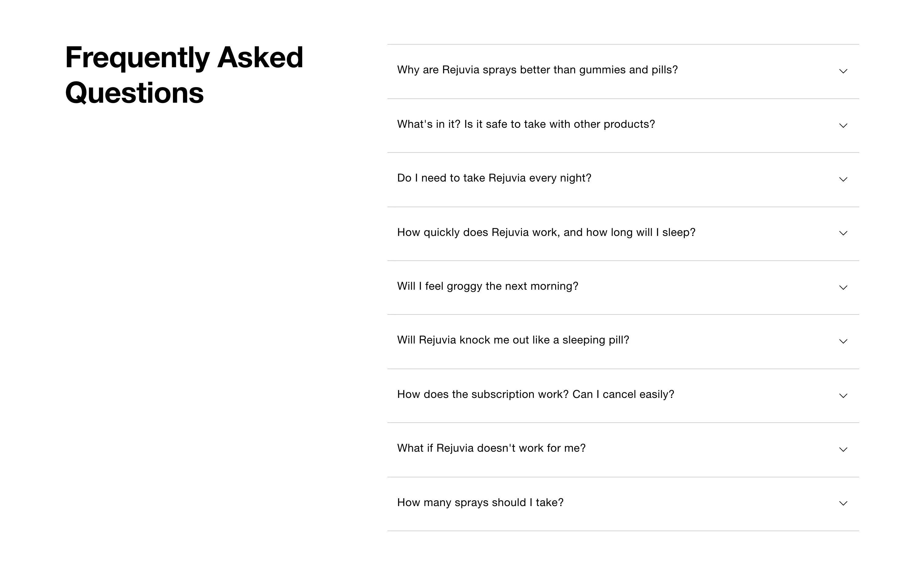Click the arrow beside the nightly usage question
Viewport: 924px width, 588px height.
click(843, 179)
